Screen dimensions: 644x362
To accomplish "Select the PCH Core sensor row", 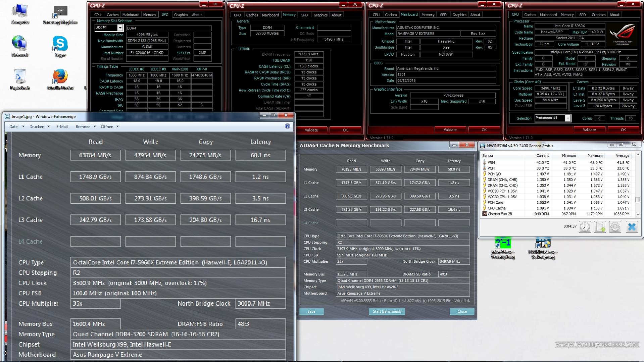I will 558,202.
